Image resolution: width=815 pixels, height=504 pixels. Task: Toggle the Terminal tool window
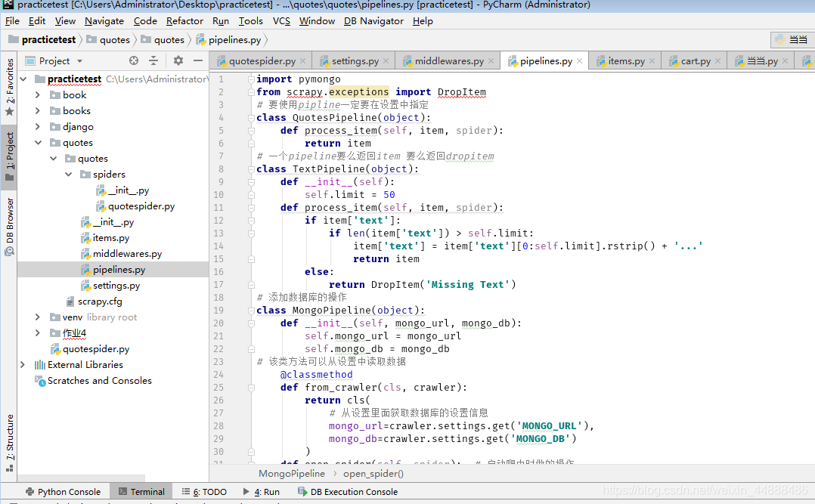tap(141, 491)
